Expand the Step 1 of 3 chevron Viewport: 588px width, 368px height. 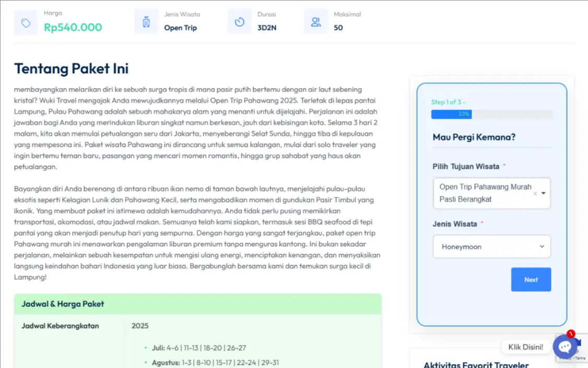tap(464, 102)
